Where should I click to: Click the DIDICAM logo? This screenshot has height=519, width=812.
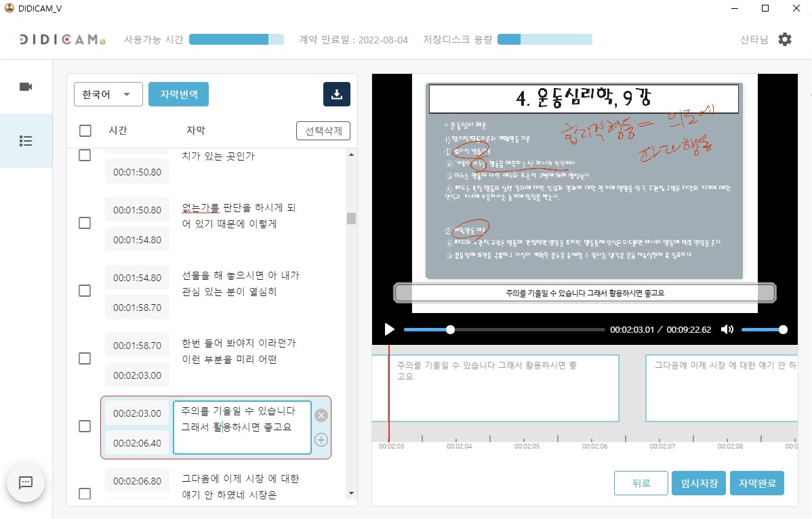[62, 39]
